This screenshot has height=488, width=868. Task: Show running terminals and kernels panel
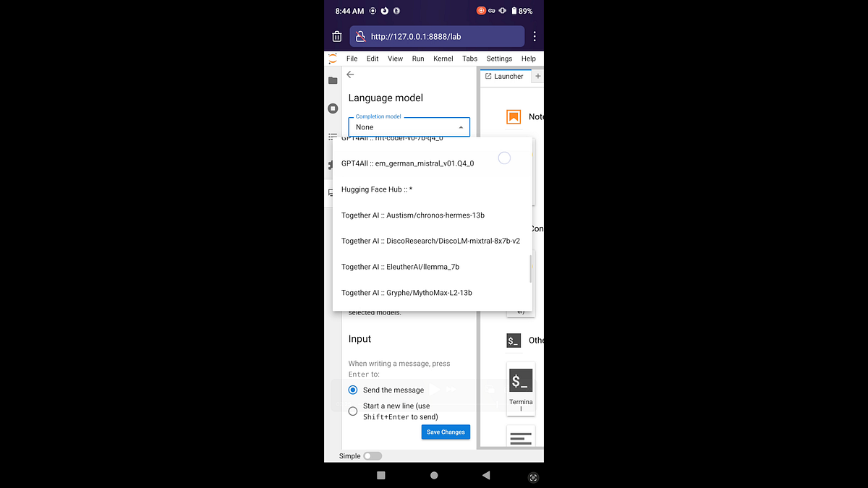click(x=332, y=108)
